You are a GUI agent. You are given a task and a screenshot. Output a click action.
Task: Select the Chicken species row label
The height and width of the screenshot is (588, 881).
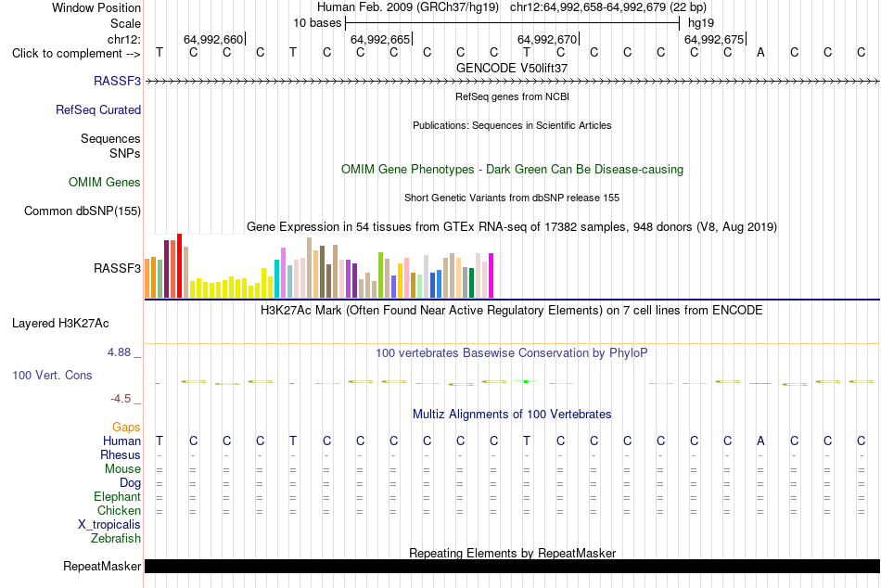[x=119, y=510]
